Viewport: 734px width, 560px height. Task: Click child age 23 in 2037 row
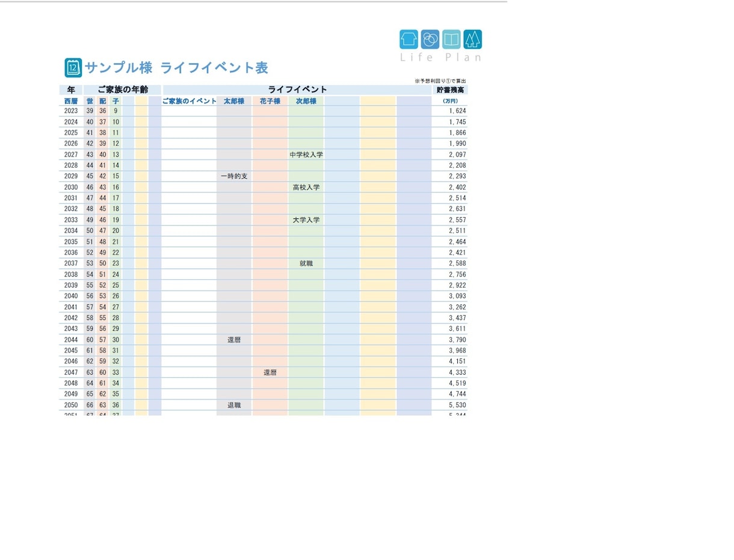click(x=116, y=263)
